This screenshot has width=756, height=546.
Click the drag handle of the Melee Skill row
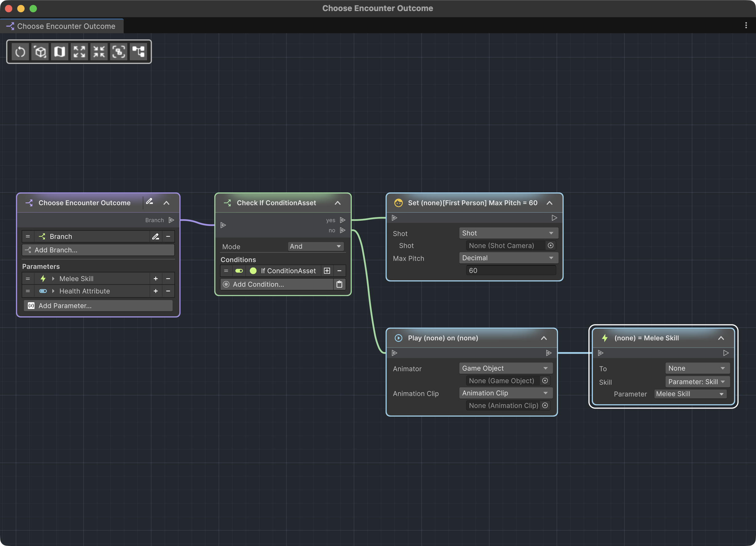pyautogui.click(x=28, y=279)
